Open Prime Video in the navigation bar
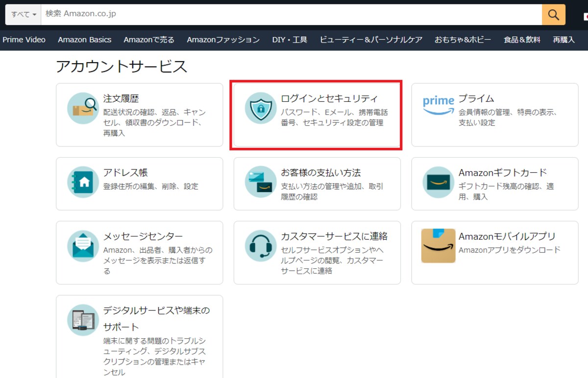588x378 pixels. [24, 40]
